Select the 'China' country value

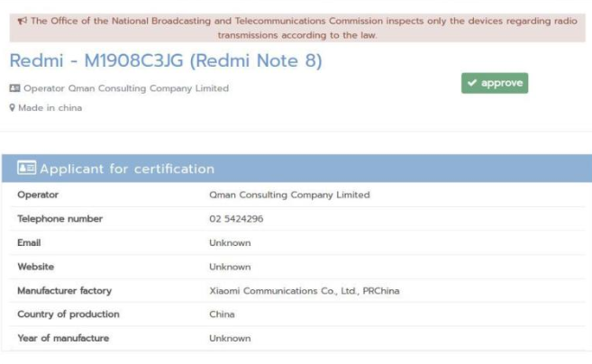tap(222, 314)
